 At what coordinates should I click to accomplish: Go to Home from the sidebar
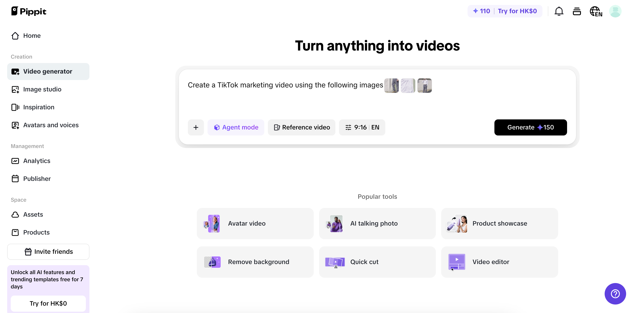(32, 36)
